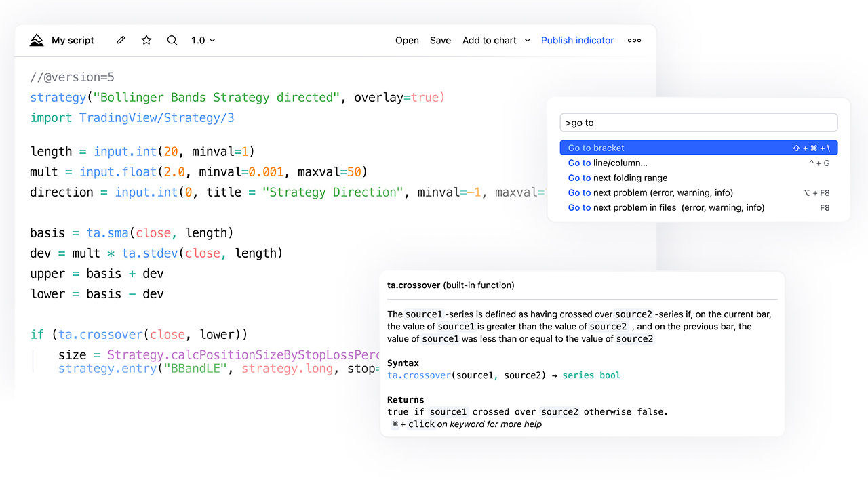Screen dimensions: 868x488
Task: Click the import TradingView/Strategy/3 line
Action: pos(132,118)
